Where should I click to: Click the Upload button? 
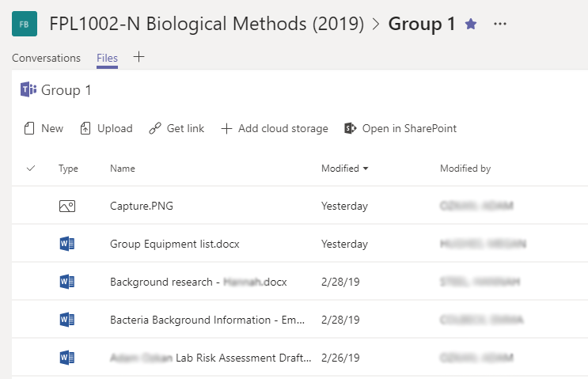point(106,128)
